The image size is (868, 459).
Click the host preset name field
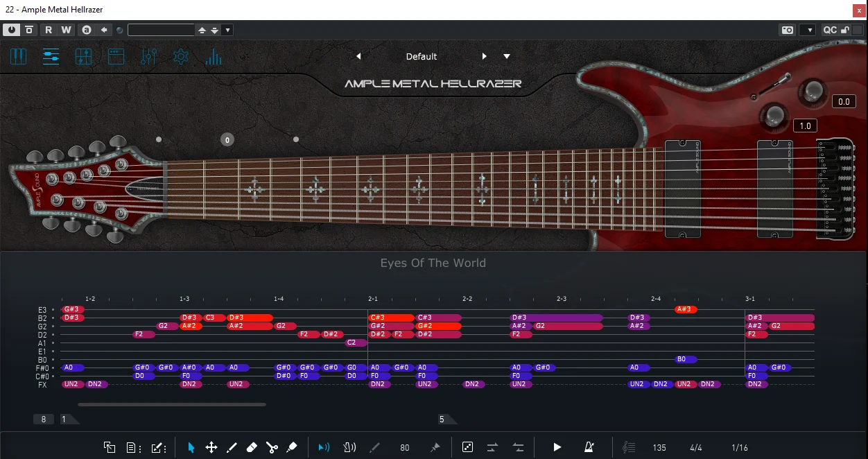click(162, 30)
